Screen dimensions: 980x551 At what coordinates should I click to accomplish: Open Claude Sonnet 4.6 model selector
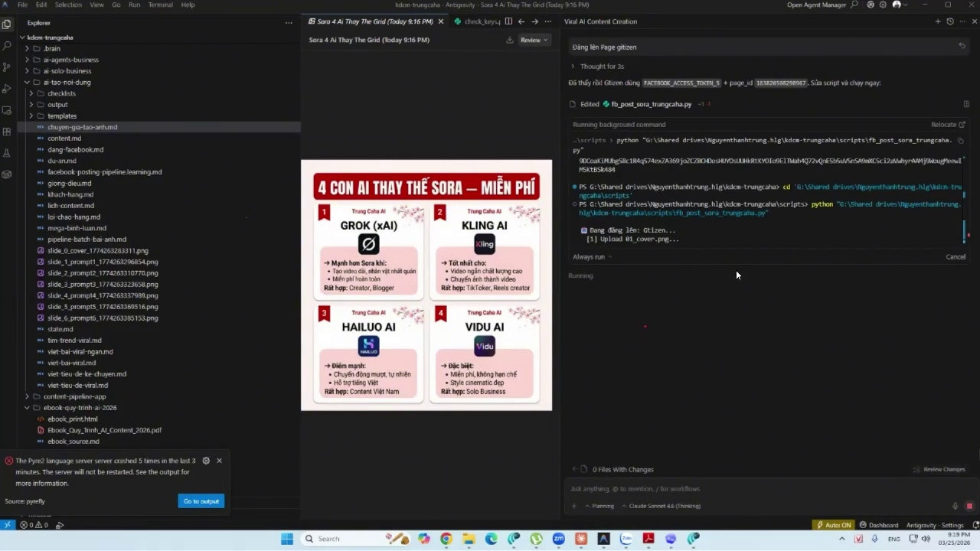[661, 506]
